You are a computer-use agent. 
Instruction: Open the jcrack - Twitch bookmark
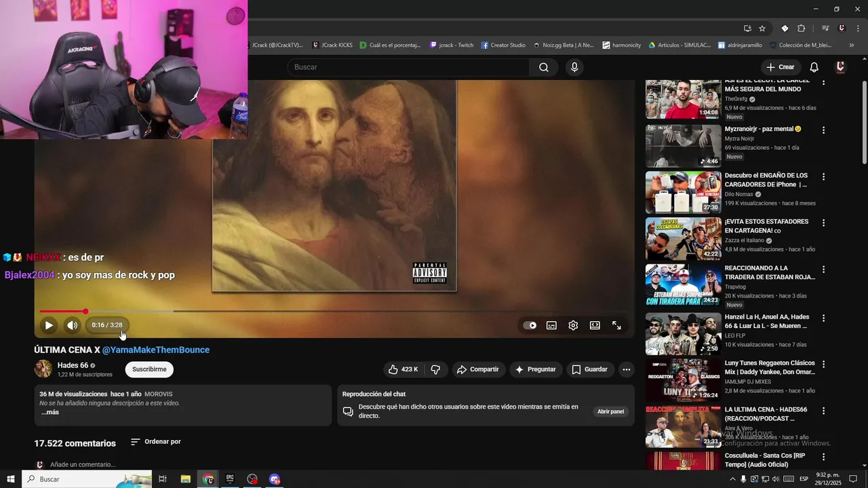(452, 45)
